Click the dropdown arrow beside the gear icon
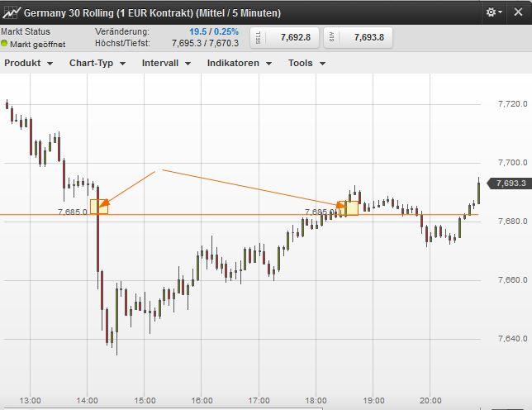 (x=500, y=12)
